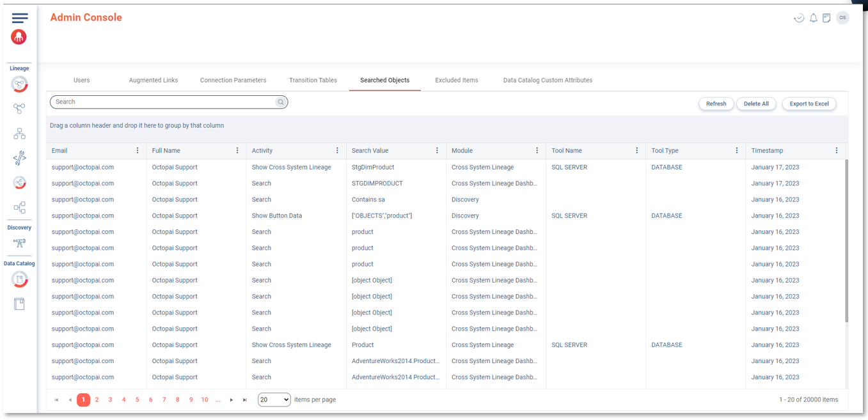Open the Search Value column menu
The height and width of the screenshot is (420, 868).
coord(437,151)
